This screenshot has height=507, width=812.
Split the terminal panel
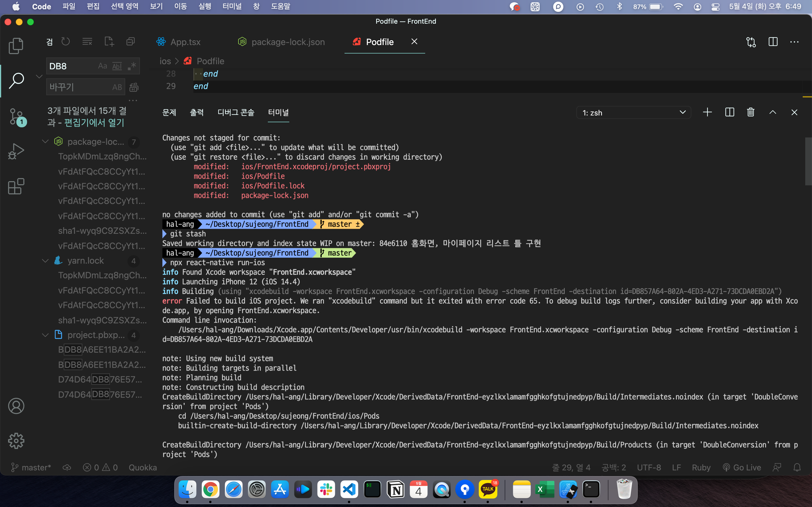tap(729, 112)
